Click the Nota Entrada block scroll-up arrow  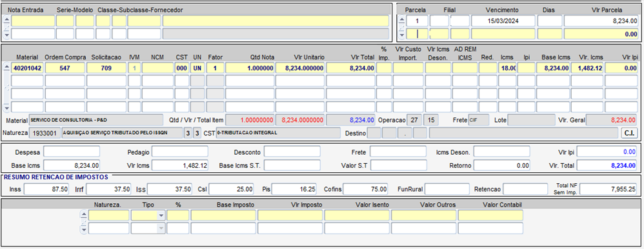tap(6, 19)
